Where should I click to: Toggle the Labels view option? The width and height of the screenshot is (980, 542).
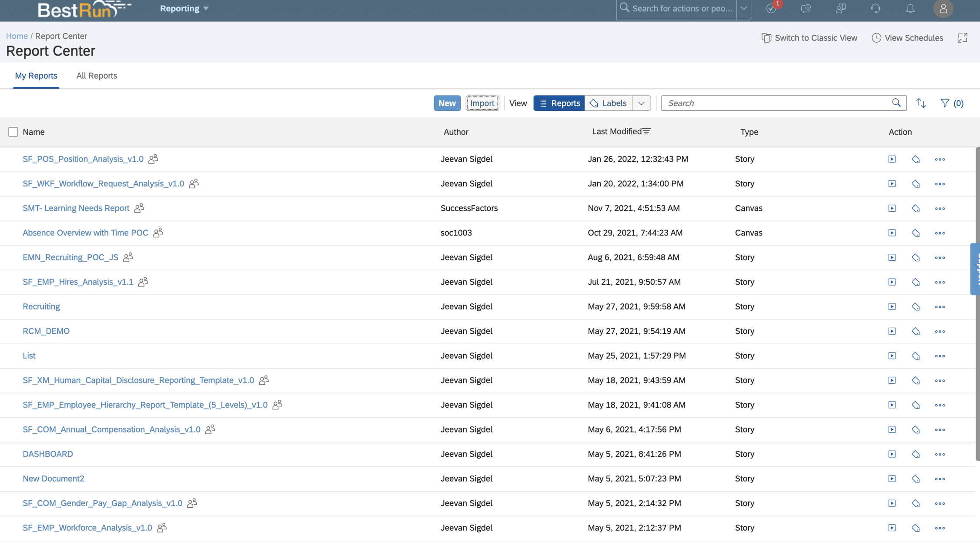tap(608, 103)
